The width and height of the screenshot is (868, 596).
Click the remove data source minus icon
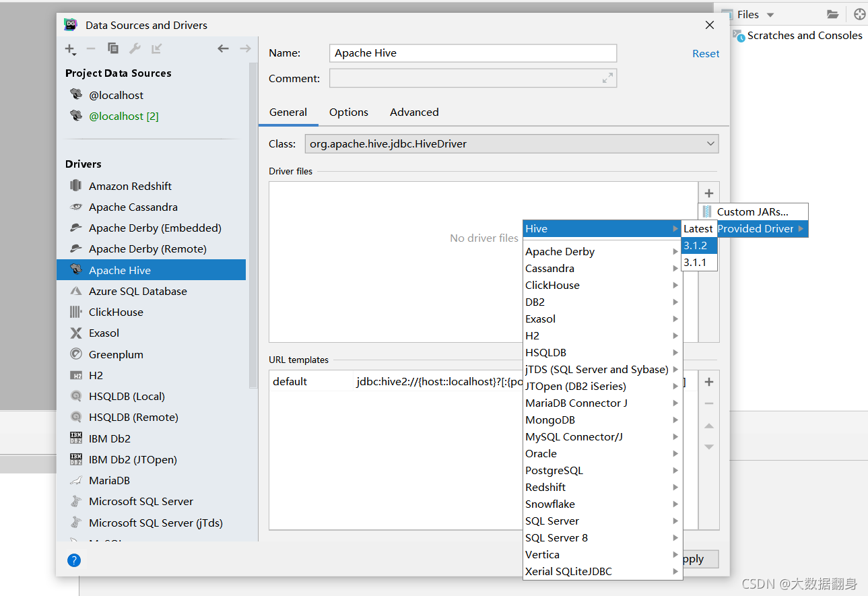tap(91, 48)
